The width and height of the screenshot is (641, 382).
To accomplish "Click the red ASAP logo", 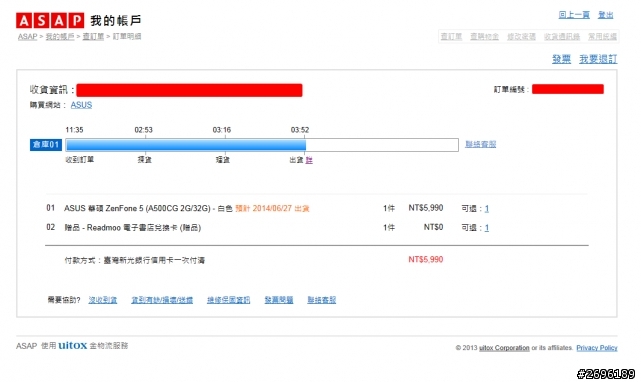I will [x=50, y=20].
